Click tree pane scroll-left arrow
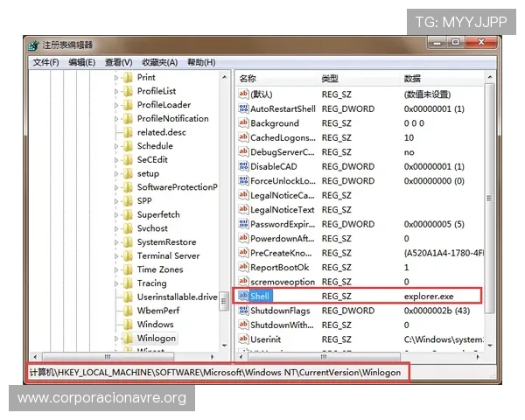 (x=35, y=357)
